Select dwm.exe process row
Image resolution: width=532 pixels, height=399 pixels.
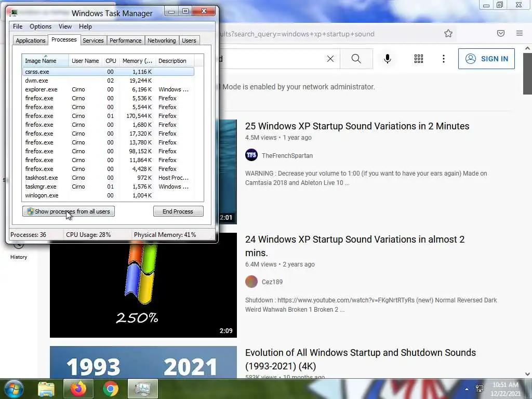[108, 81]
